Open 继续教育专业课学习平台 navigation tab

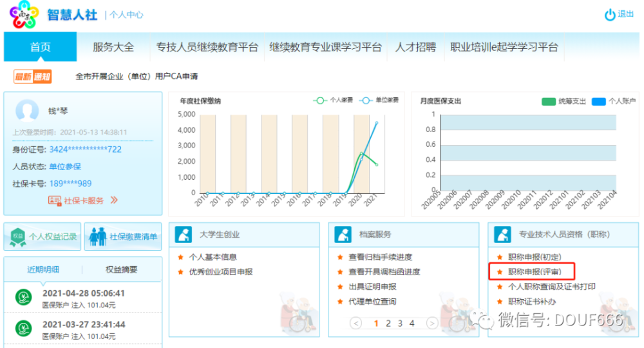(326, 47)
